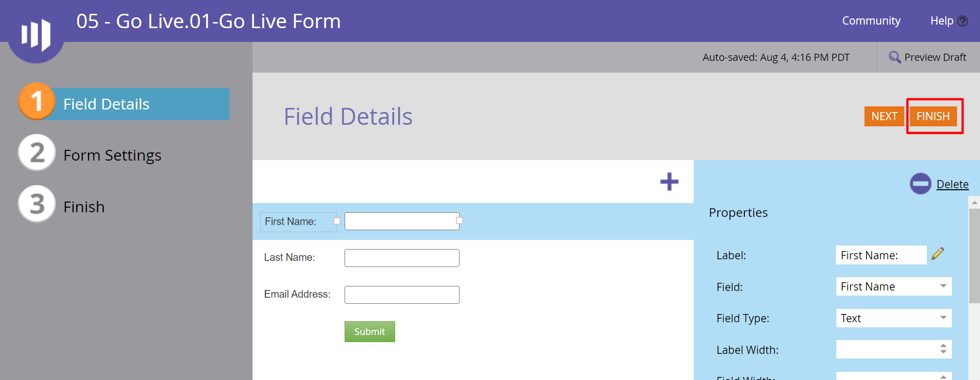Click the NEXT button

(884, 116)
